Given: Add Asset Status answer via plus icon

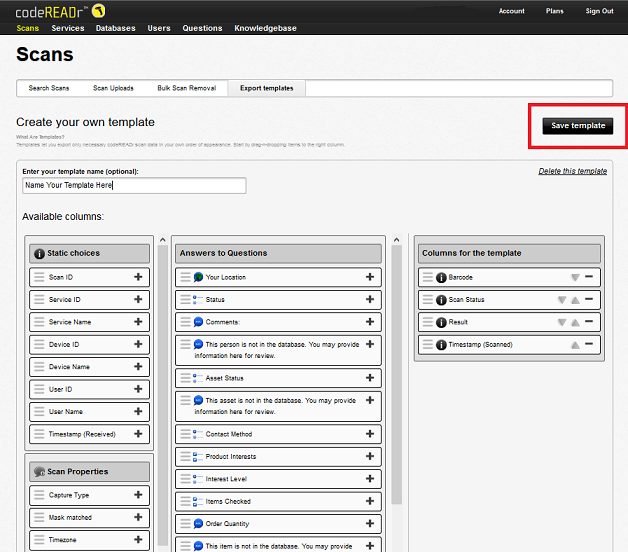Looking at the screenshot, I should (370, 378).
